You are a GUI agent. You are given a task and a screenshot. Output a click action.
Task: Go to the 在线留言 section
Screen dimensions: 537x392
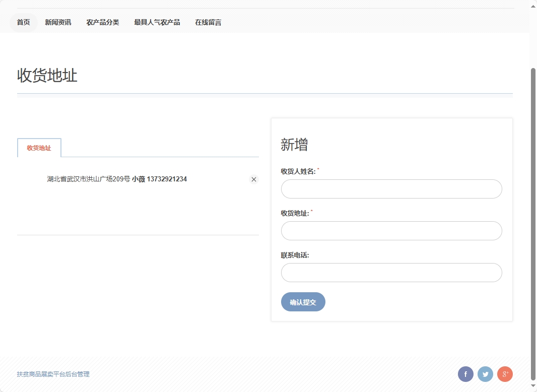[x=208, y=22]
